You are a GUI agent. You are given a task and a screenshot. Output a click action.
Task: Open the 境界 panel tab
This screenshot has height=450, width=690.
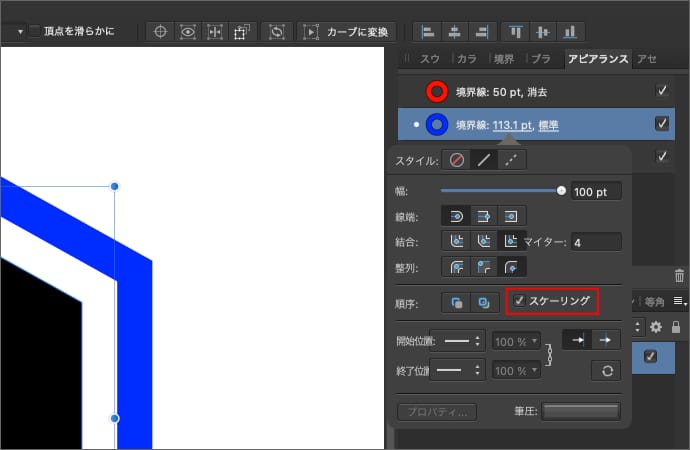click(504, 58)
